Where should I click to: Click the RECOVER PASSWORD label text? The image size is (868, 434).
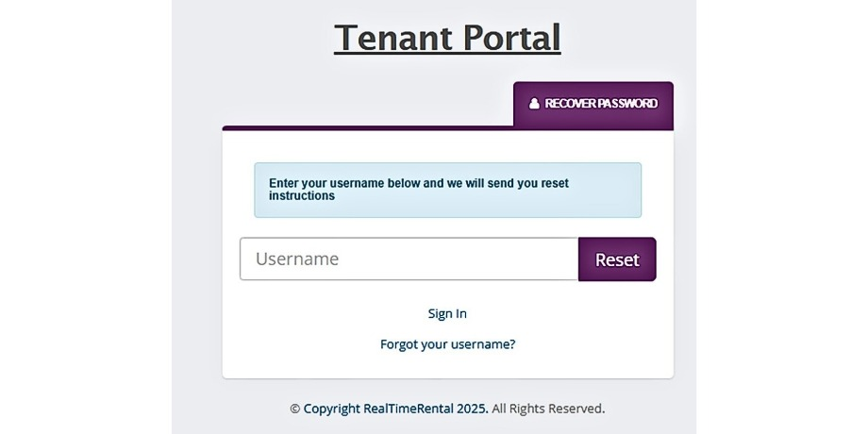(x=601, y=104)
